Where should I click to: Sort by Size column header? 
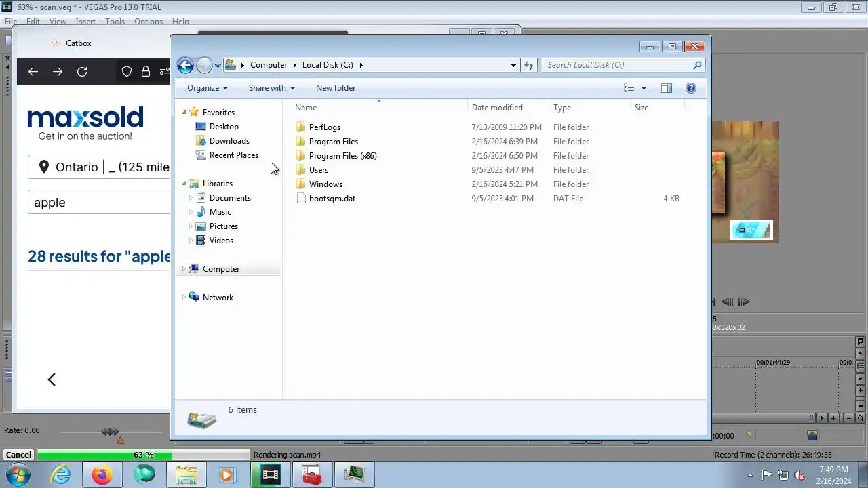coord(656,108)
